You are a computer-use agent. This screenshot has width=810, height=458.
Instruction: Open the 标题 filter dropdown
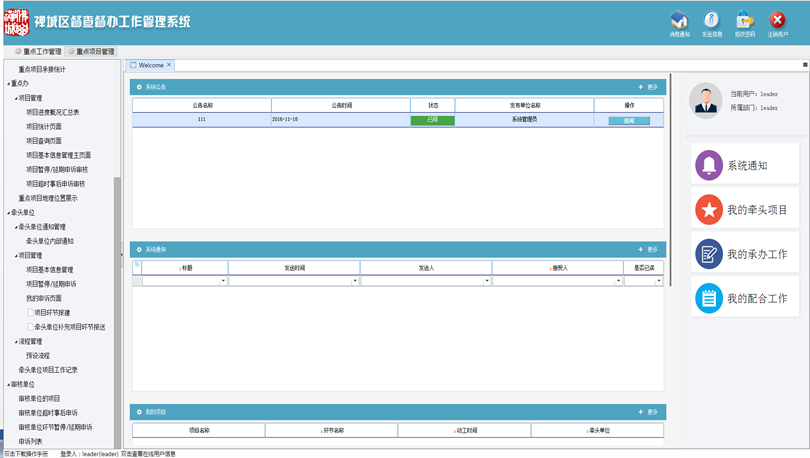click(223, 281)
